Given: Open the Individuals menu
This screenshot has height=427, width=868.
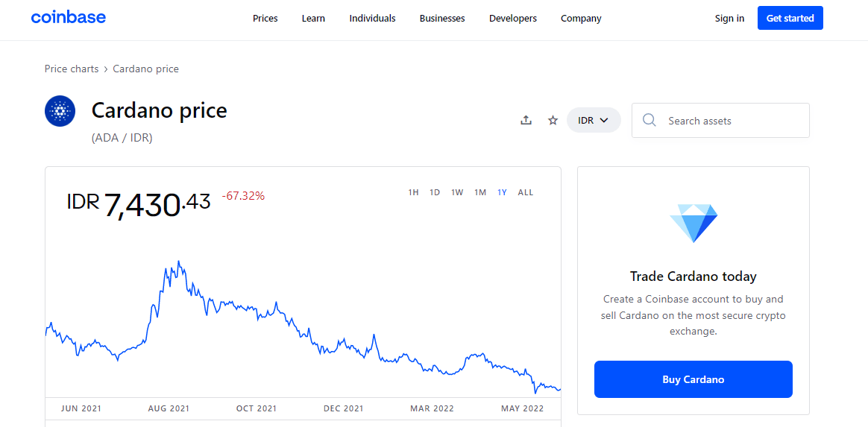Looking at the screenshot, I should click(372, 18).
